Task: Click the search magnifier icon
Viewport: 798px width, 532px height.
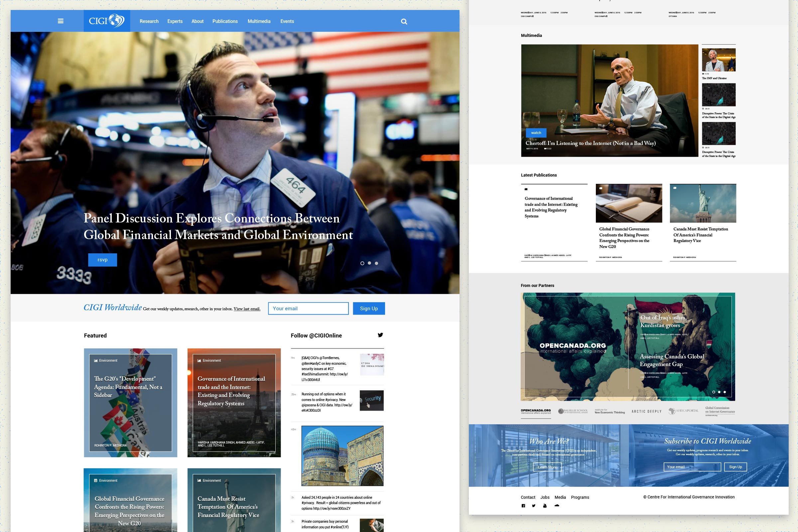Action: pos(403,21)
